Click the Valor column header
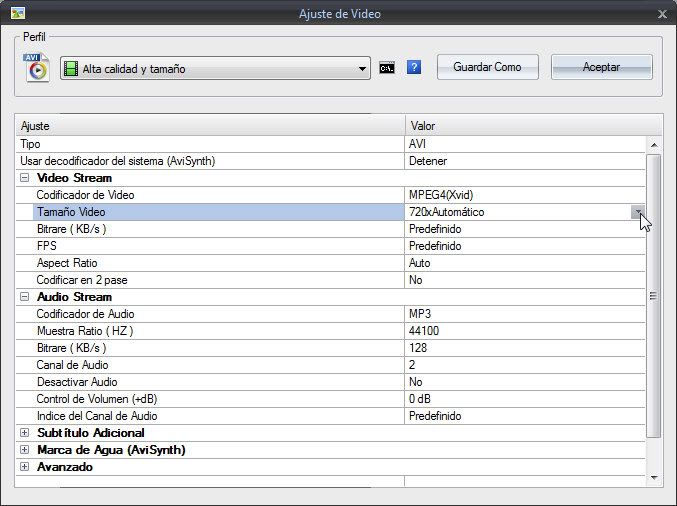The height and width of the screenshot is (506, 677). click(530, 126)
